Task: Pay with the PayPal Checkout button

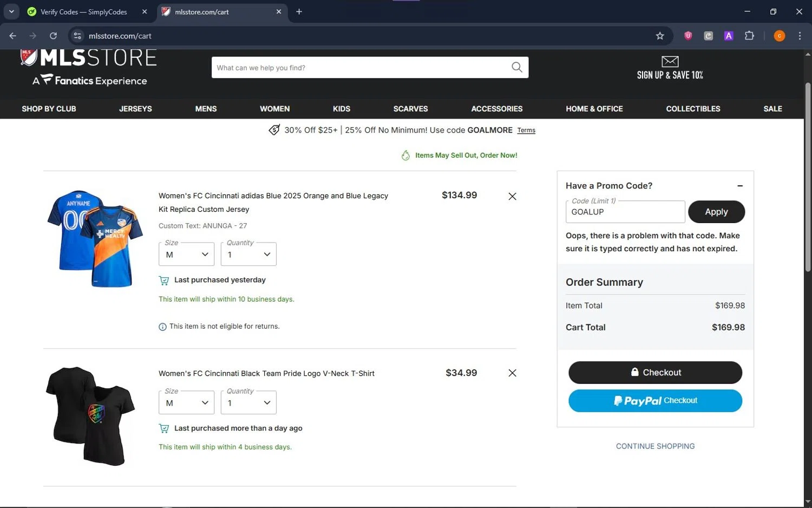Action: pyautogui.click(x=655, y=401)
